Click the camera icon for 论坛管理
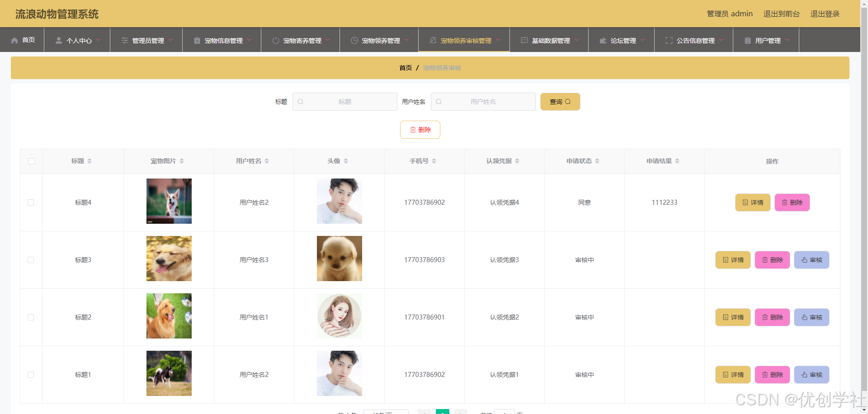 (603, 40)
